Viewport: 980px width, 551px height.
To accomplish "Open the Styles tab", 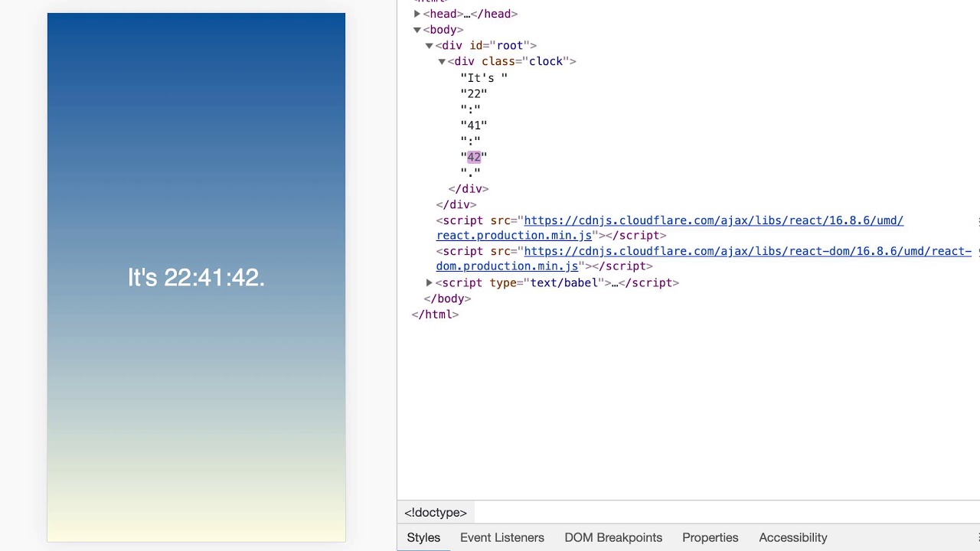I will pyautogui.click(x=423, y=537).
